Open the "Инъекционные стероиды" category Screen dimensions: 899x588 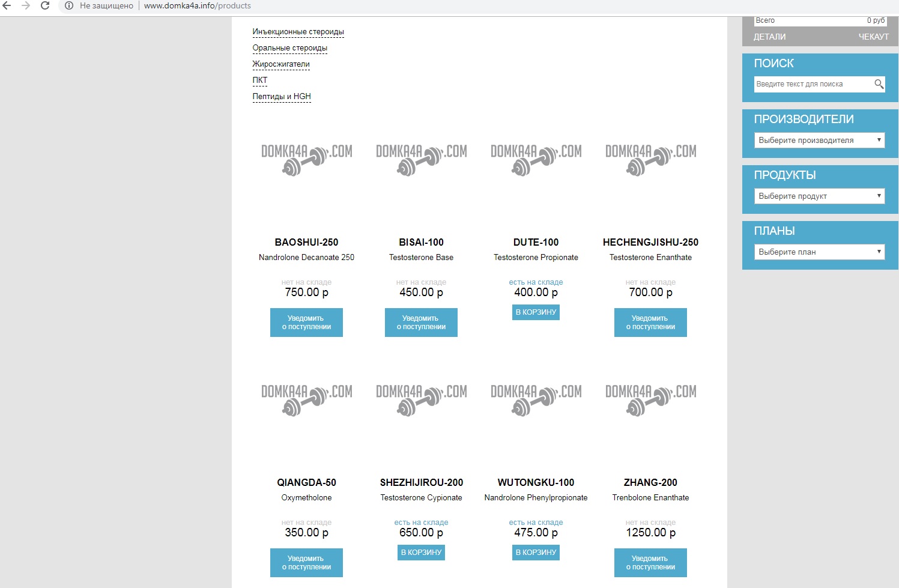(x=298, y=32)
